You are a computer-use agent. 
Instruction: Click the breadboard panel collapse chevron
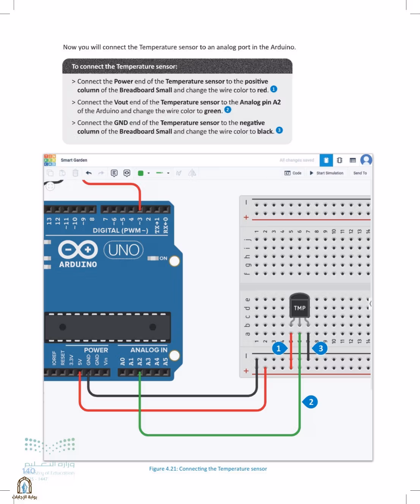(370, 304)
